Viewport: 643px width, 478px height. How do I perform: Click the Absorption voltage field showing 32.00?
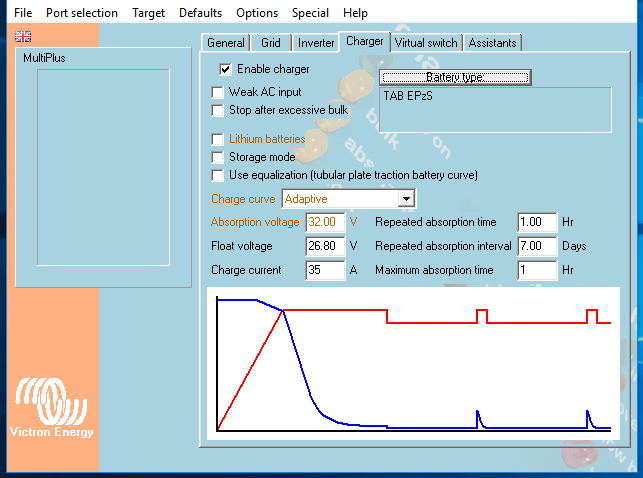pos(325,222)
